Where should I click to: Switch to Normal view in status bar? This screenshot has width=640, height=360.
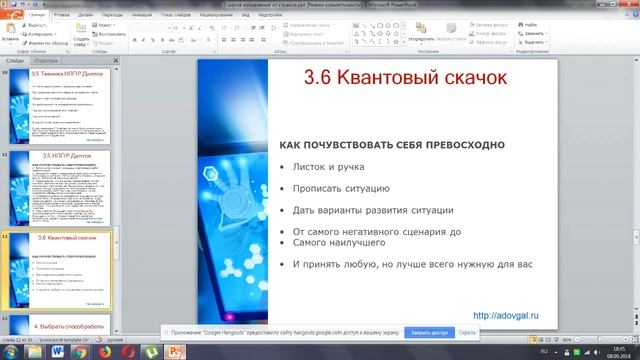[533, 340]
